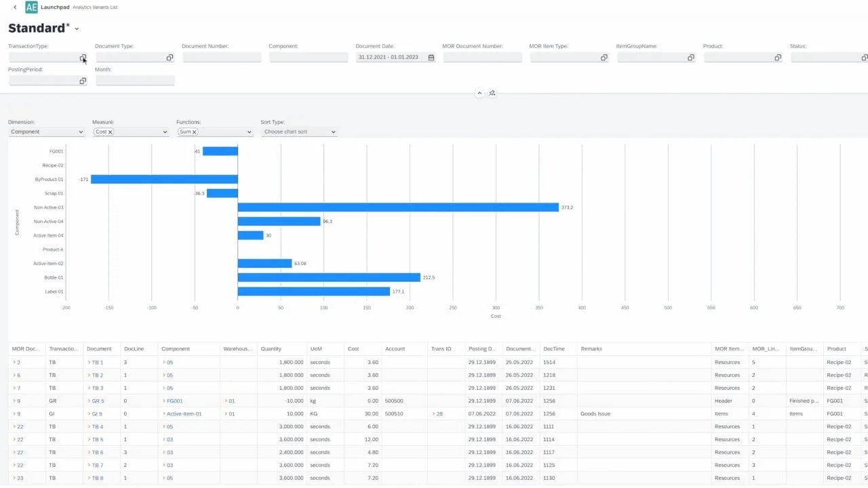Select the ByProduct-01 bar in chart

click(x=164, y=180)
